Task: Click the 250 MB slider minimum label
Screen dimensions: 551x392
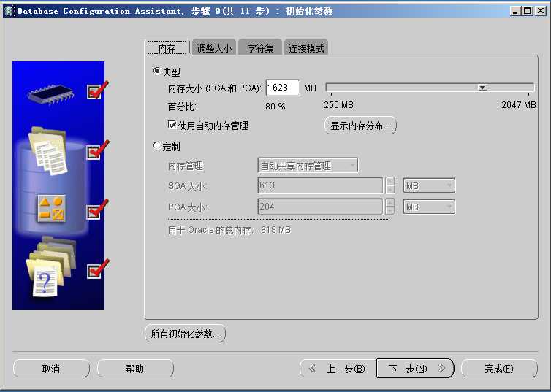Action: point(339,104)
